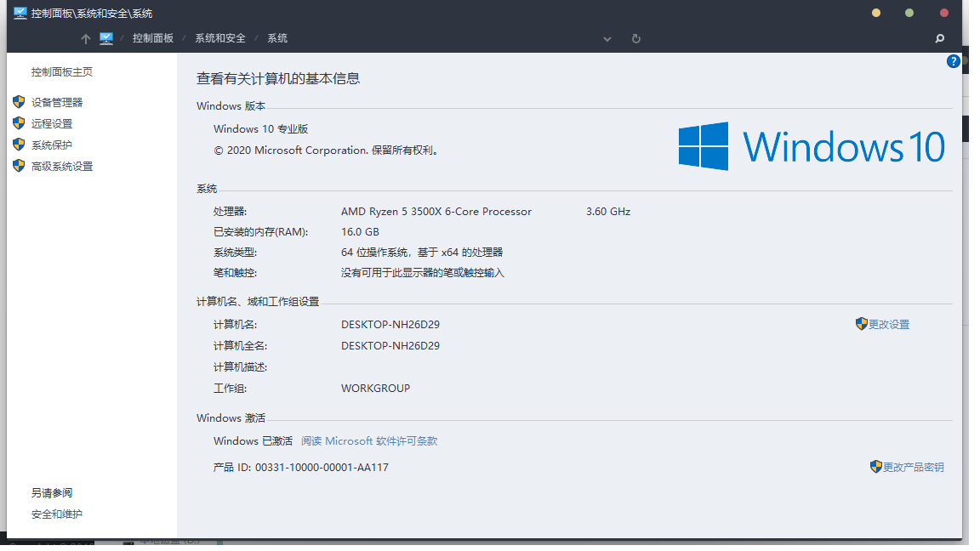Click the 另请参阅 sidebar heading
Image resolution: width=980 pixels, height=551 pixels.
tap(52, 493)
